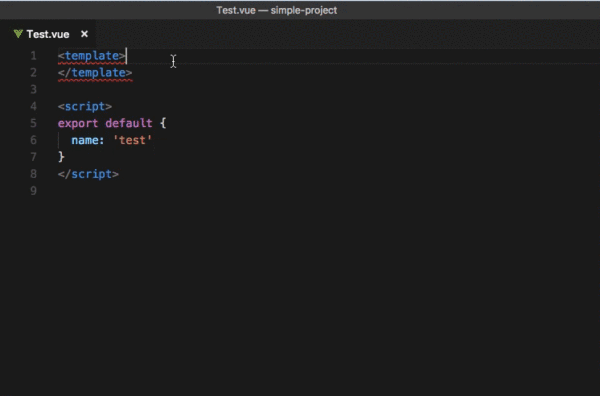Screen dimensions: 600x396
Task: Click the export keyword on line 5
Action: [78, 123]
